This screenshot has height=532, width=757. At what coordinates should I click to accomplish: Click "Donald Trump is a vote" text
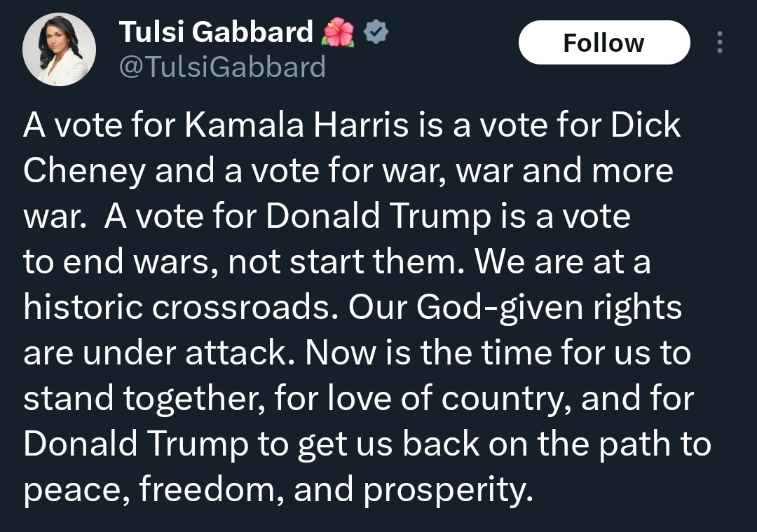[449, 217]
